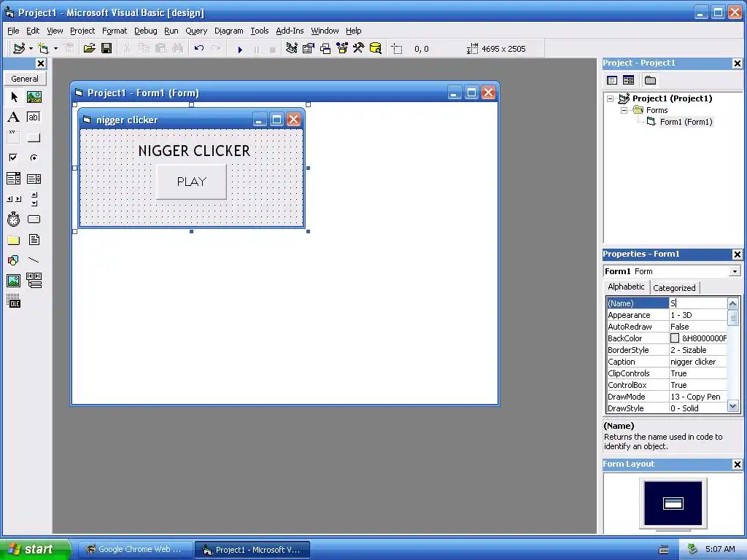Image resolution: width=747 pixels, height=560 pixels.
Task: Select the HScrollBar control tool
Action: [x=14, y=199]
